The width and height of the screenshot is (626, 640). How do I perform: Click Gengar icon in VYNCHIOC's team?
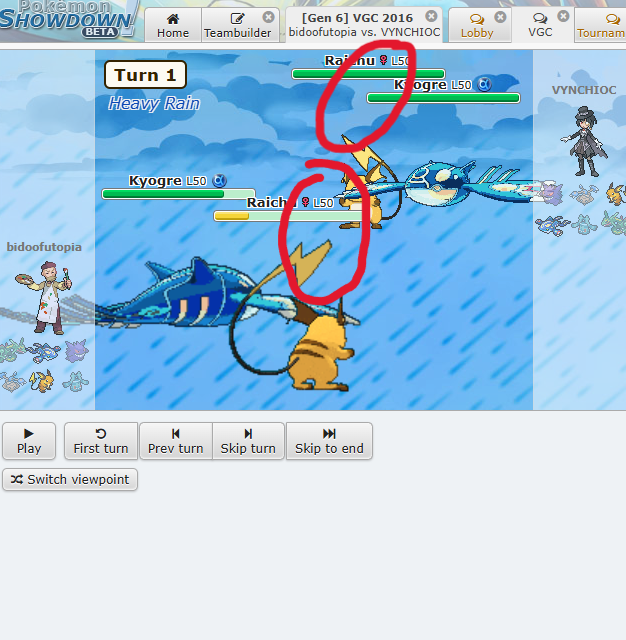(552, 193)
